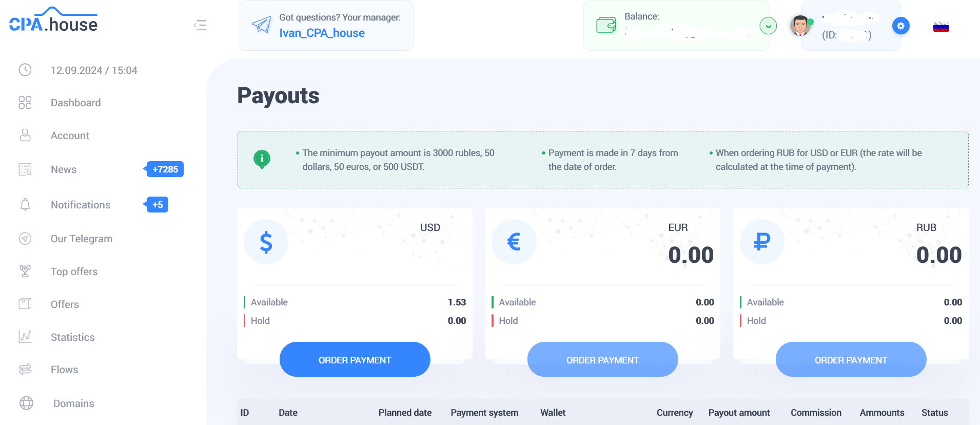This screenshot has width=980, height=425.
Task: Open the Offers section
Action: click(65, 304)
